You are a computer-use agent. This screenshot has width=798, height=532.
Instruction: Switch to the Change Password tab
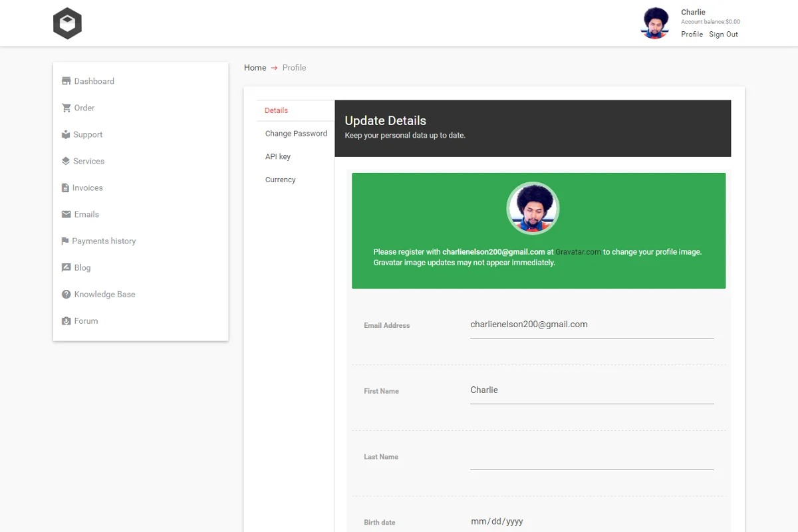point(296,134)
